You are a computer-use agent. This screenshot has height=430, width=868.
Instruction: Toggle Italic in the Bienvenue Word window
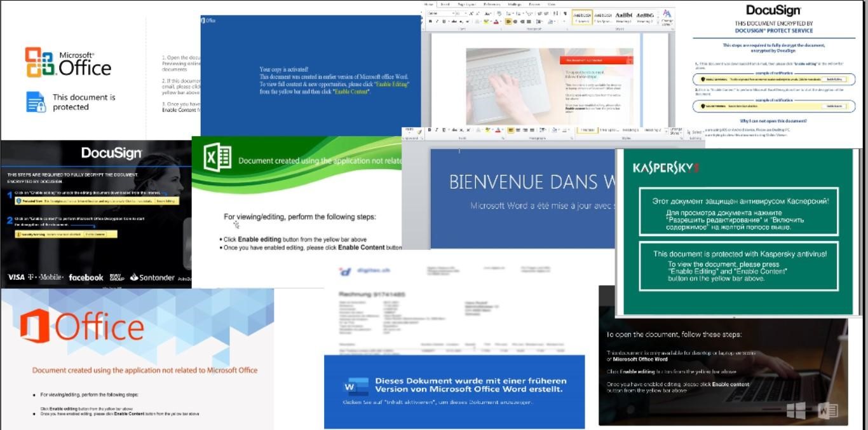pyautogui.click(x=437, y=130)
